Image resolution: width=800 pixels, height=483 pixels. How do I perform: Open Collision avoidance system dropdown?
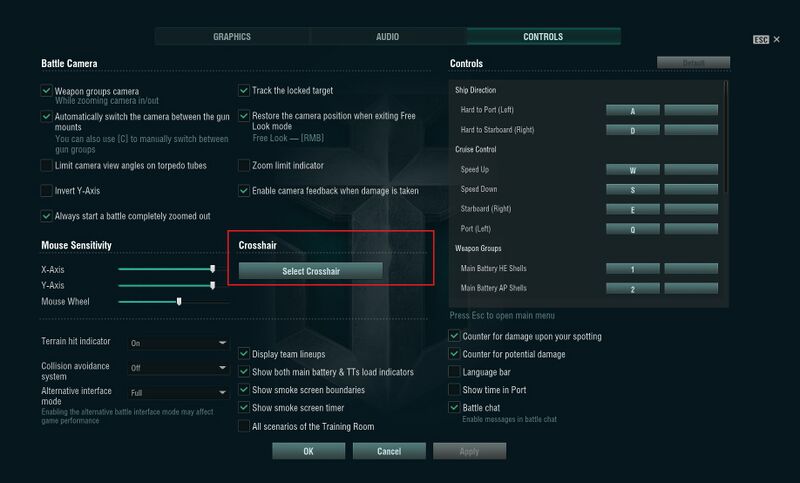click(x=178, y=368)
